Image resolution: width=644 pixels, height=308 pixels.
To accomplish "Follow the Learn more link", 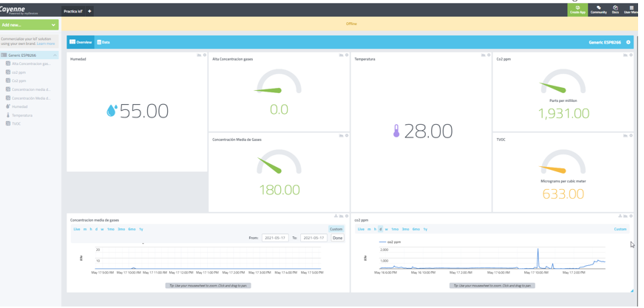I will pos(46,44).
